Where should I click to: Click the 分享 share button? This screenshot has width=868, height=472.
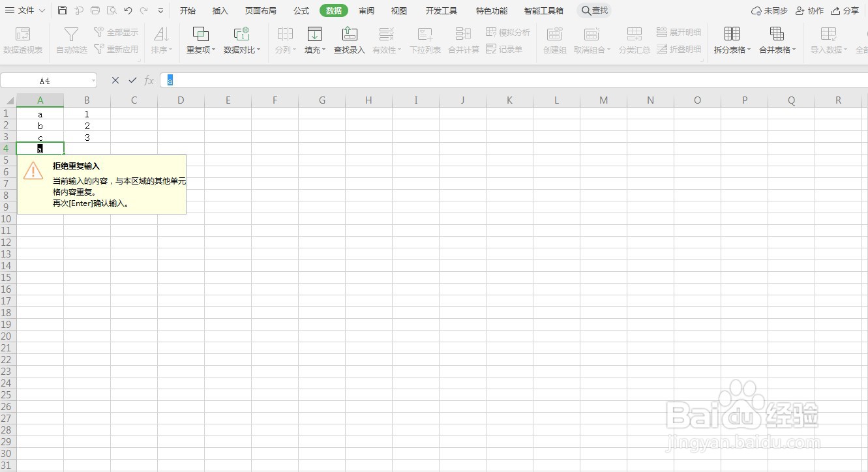pos(845,11)
